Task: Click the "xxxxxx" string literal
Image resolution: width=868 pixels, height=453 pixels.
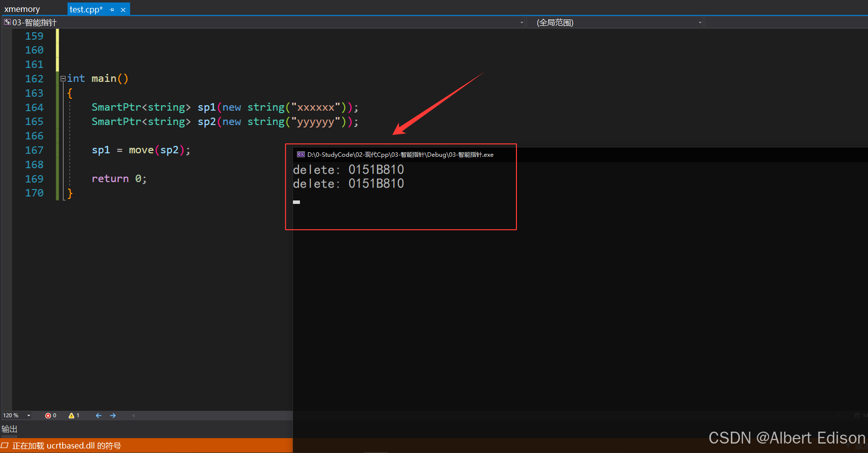Action: point(315,107)
